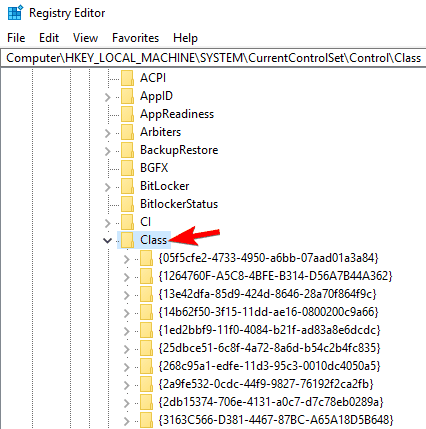The width and height of the screenshot is (426, 429).
Task: Click the AppReadiness folder icon
Action: [128, 114]
